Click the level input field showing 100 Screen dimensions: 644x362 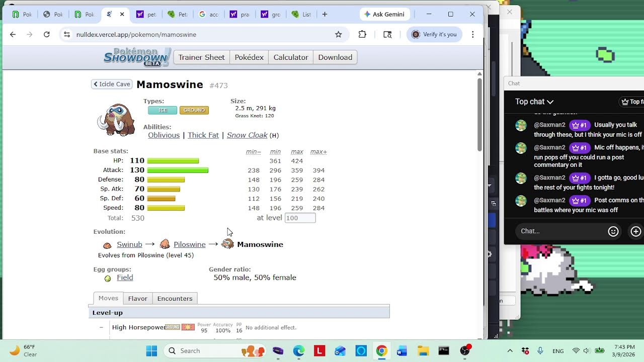click(300, 218)
